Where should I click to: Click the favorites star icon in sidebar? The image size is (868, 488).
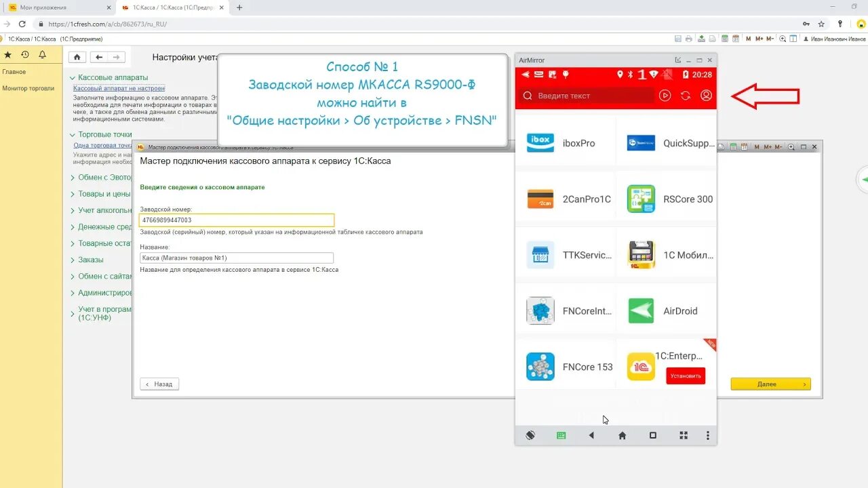click(x=7, y=55)
